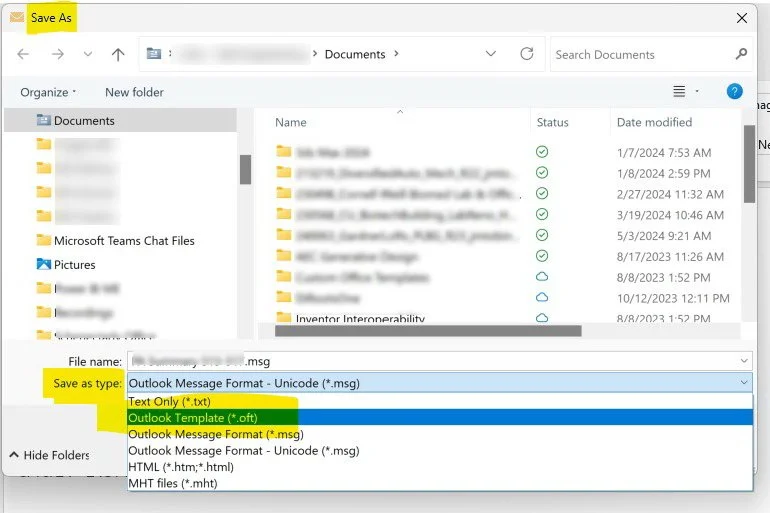The image size is (770, 513).
Task: Choose Text Only (*.txt) format
Action: (x=440, y=402)
